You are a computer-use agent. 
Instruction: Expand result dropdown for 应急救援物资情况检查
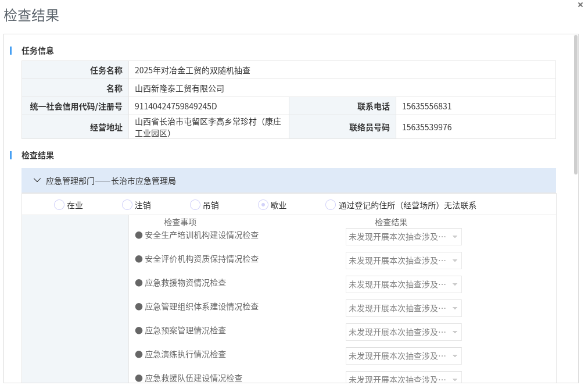tap(403, 284)
